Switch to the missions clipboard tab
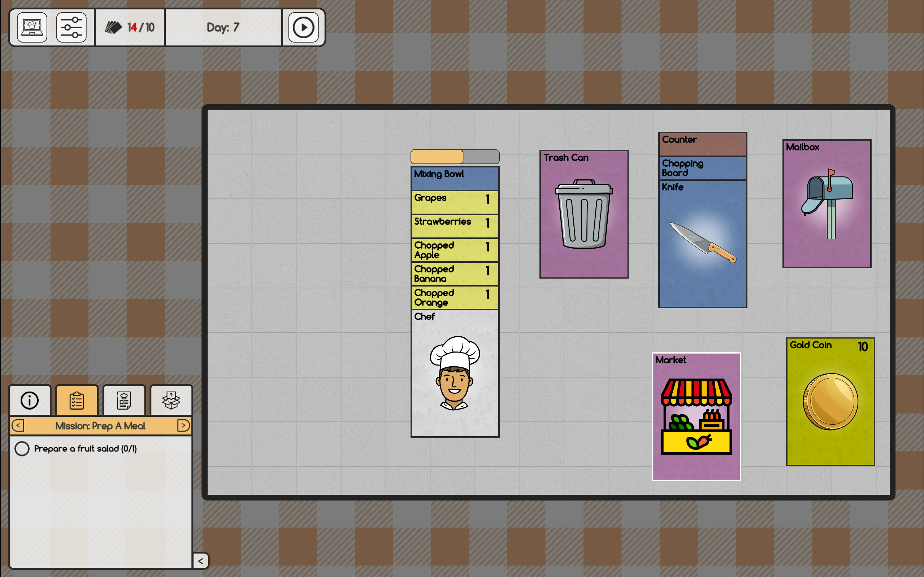924x577 pixels. (x=76, y=400)
